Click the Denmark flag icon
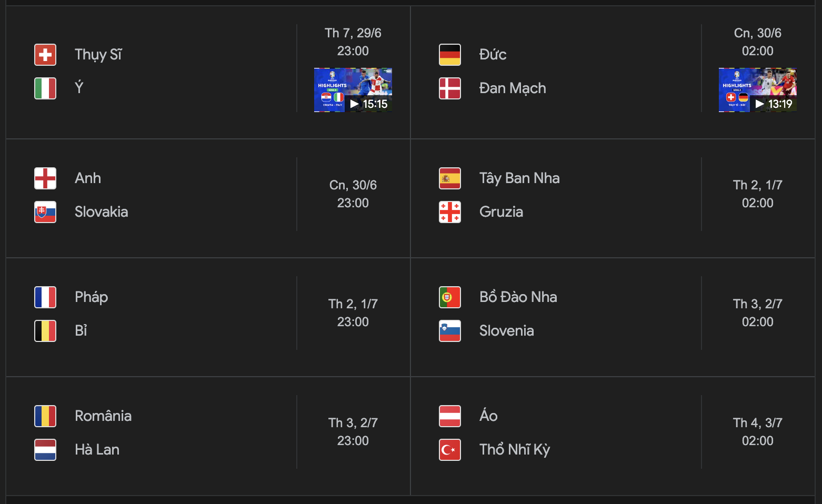The image size is (822, 504). (x=450, y=88)
